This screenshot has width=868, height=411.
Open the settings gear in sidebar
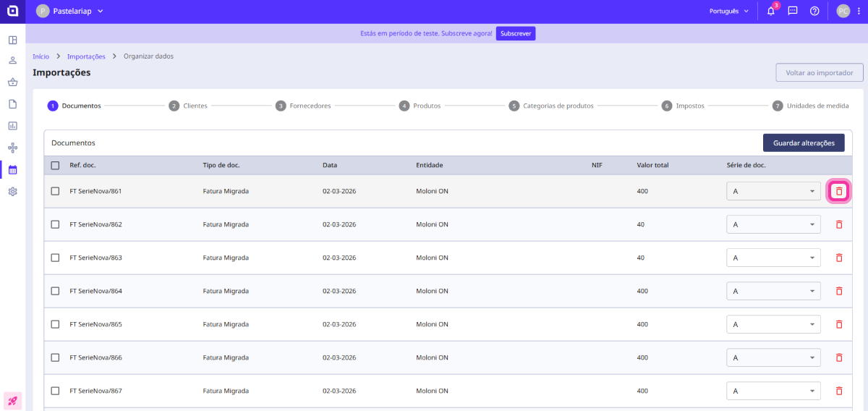12,192
